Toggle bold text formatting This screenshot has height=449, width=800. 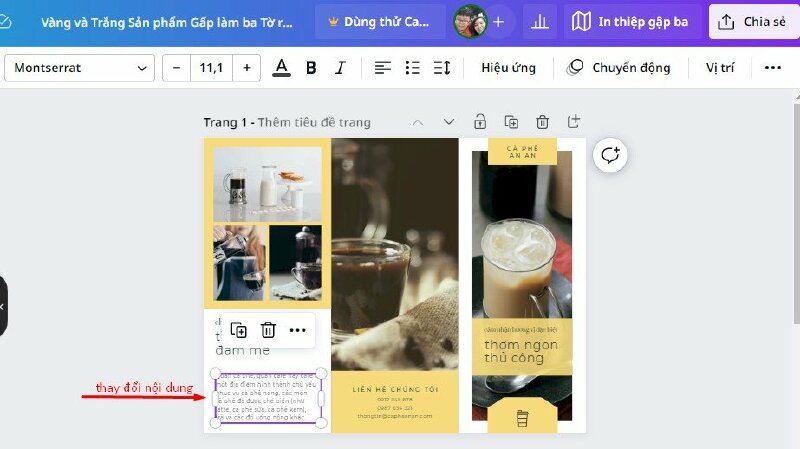tap(311, 68)
